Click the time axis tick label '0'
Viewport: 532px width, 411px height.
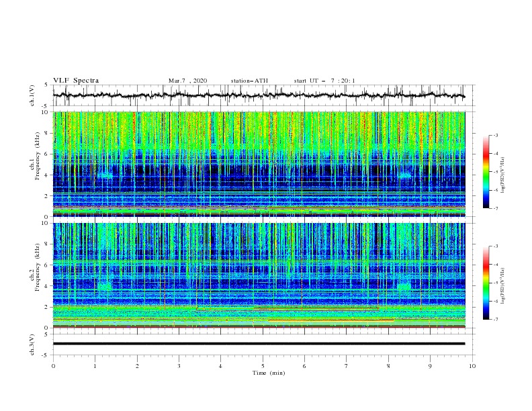(x=53, y=366)
